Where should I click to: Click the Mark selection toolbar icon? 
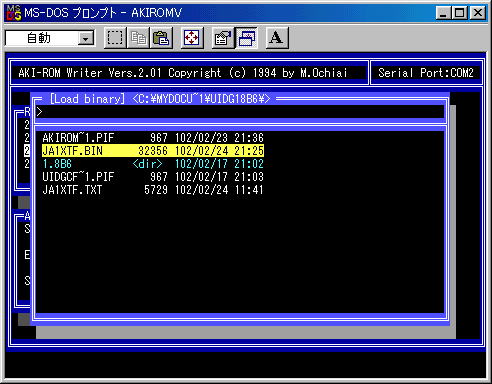pyautogui.click(x=115, y=38)
